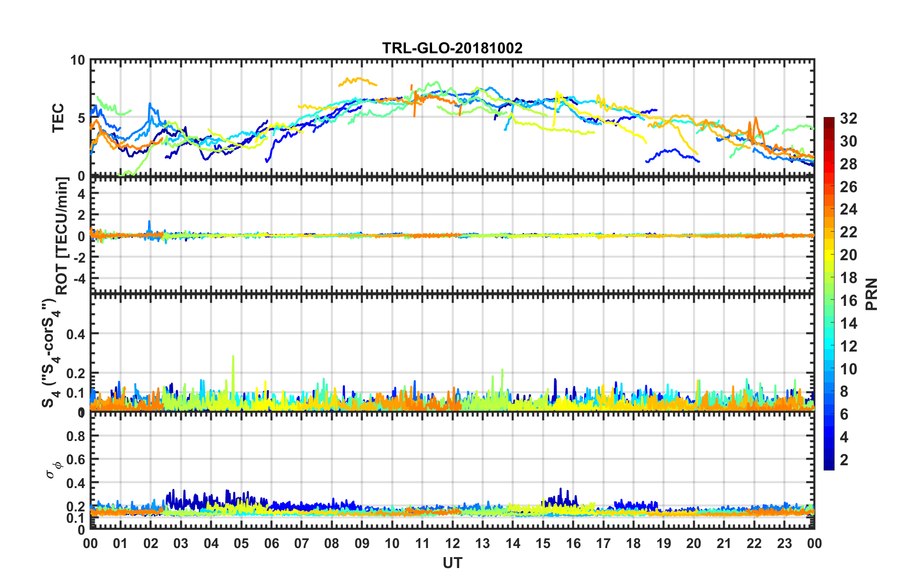905x588 pixels.
Task: Click TEC axis tick label 10
Action: pyautogui.click(x=78, y=60)
